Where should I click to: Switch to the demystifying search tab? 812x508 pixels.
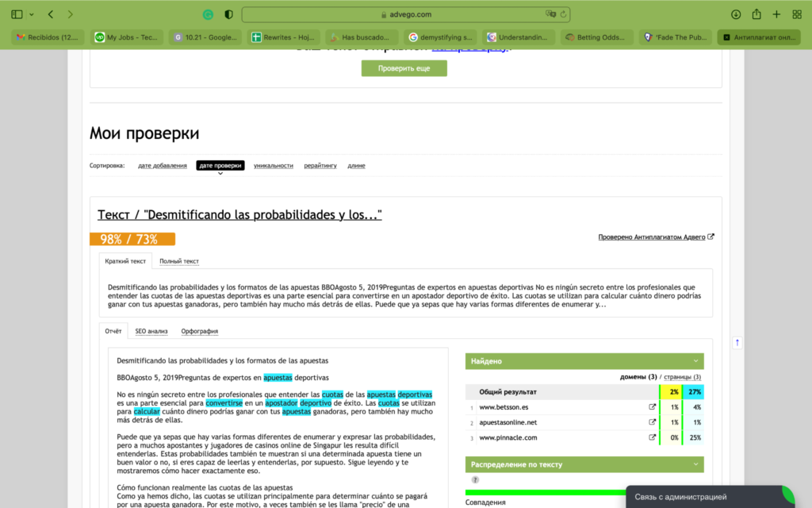point(440,37)
